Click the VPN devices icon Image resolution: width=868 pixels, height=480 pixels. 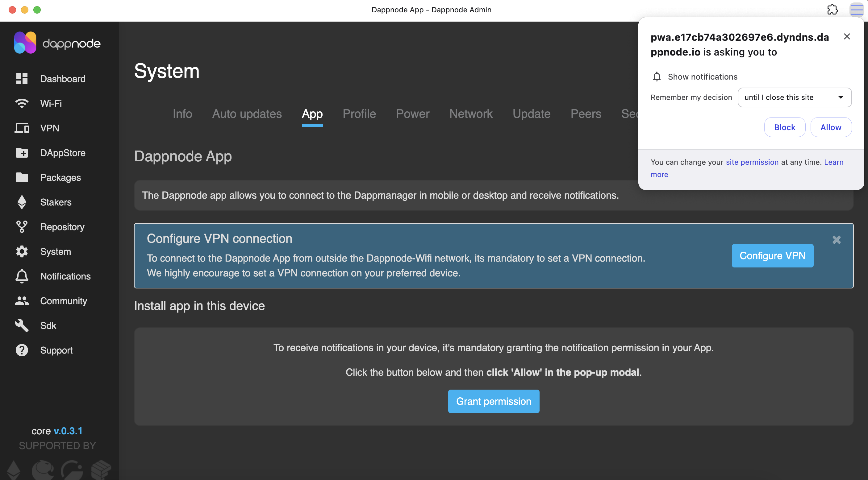[22, 128]
